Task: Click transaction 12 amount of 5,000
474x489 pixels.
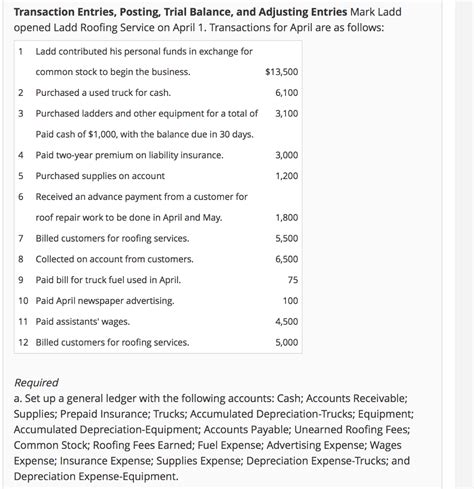Action: [287, 343]
